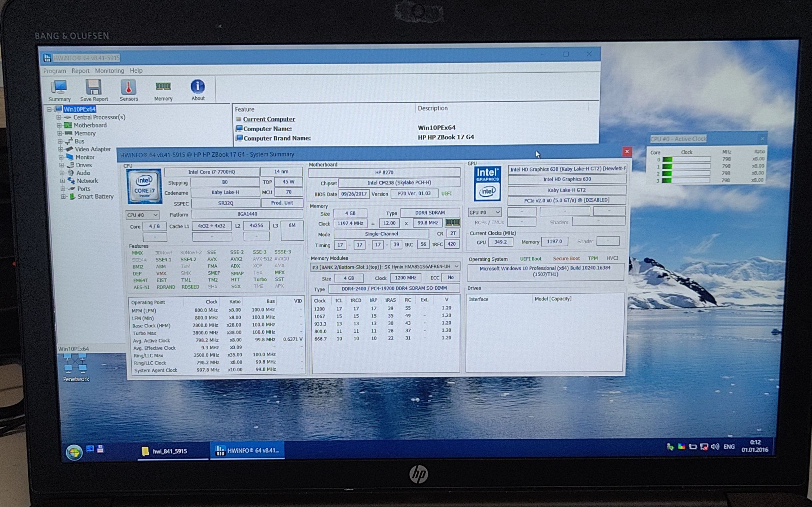
Task: Click the DDR4-2400 module type field
Action: (394, 289)
